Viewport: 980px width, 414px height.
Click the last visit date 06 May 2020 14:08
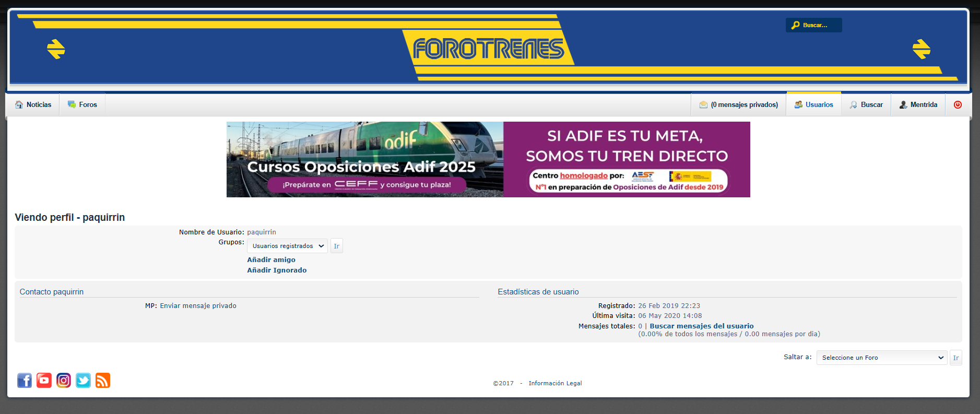click(x=670, y=316)
